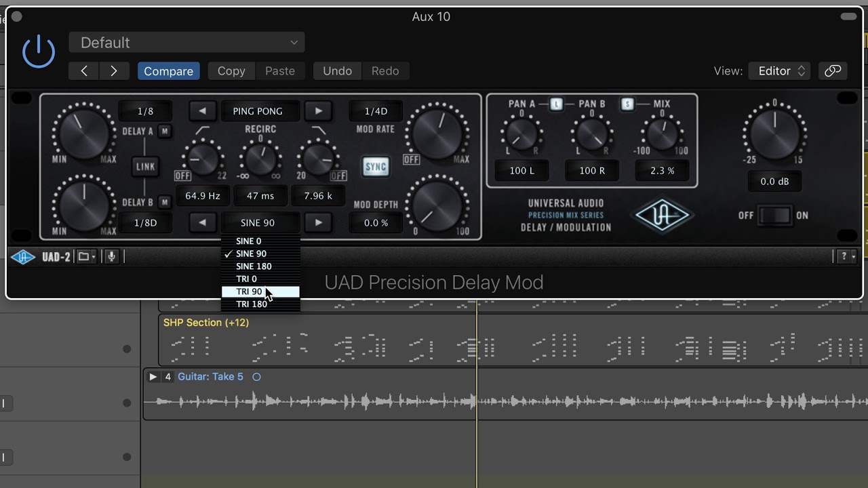Select previous LFO type left of SINE 90
The width and height of the screenshot is (868, 488).
202,222
